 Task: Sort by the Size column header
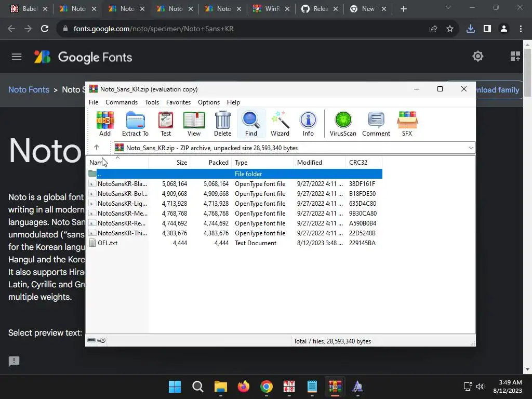(x=169, y=163)
